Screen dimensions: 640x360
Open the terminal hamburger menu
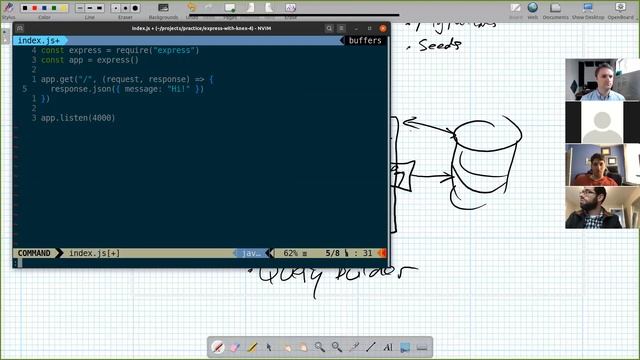(x=341, y=28)
